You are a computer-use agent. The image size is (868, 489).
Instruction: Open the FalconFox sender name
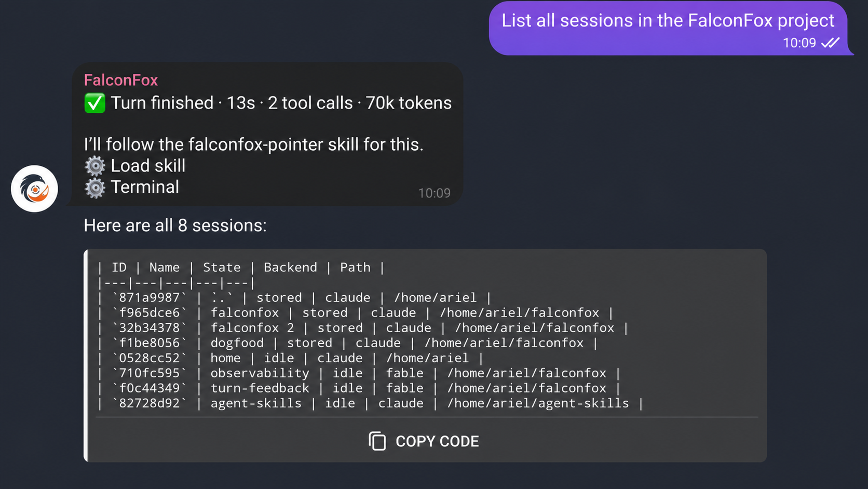[x=121, y=80]
